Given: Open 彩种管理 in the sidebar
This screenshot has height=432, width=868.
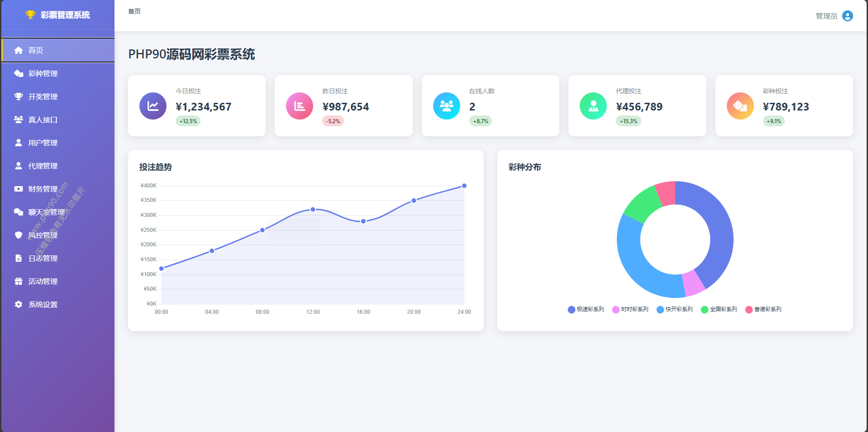Looking at the screenshot, I should [43, 73].
